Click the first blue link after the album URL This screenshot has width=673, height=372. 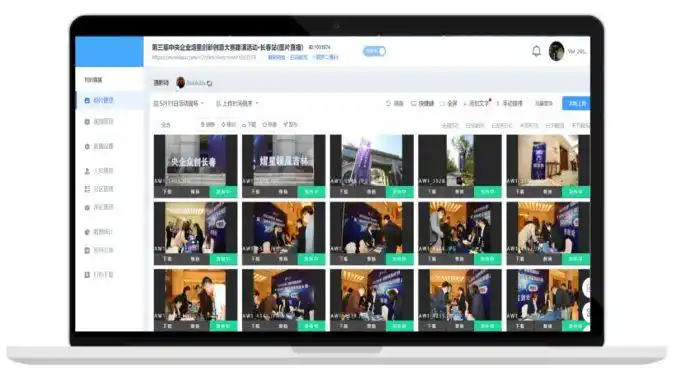click(x=277, y=57)
